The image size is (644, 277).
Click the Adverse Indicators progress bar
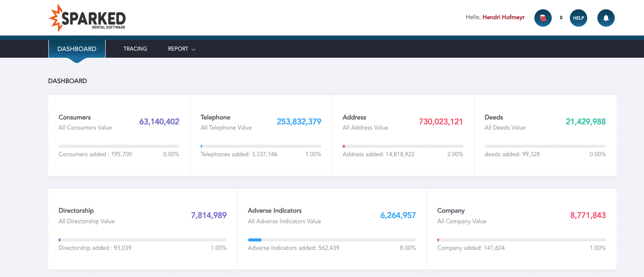click(332, 240)
